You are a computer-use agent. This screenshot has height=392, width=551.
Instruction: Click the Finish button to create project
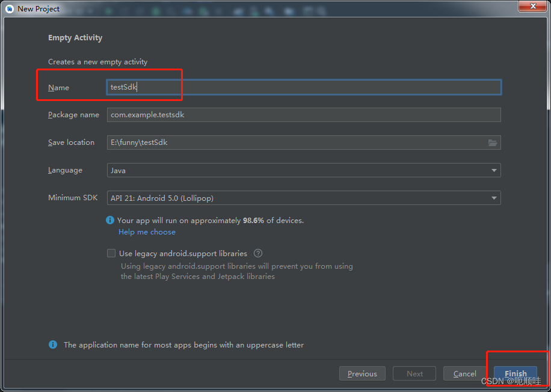coord(516,373)
